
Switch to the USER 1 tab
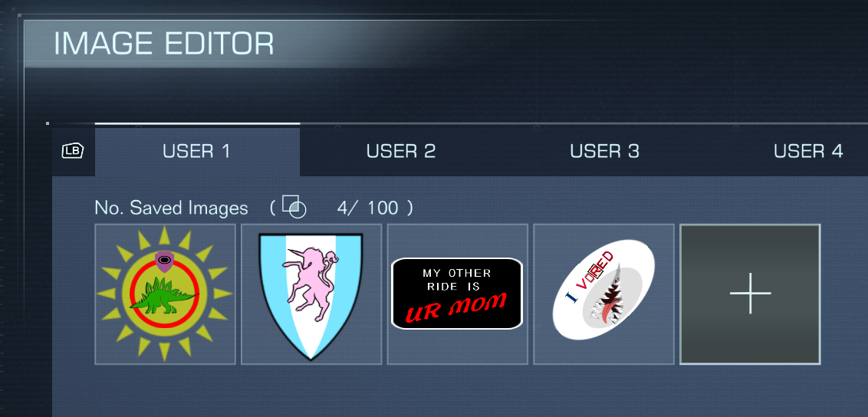click(x=197, y=151)
